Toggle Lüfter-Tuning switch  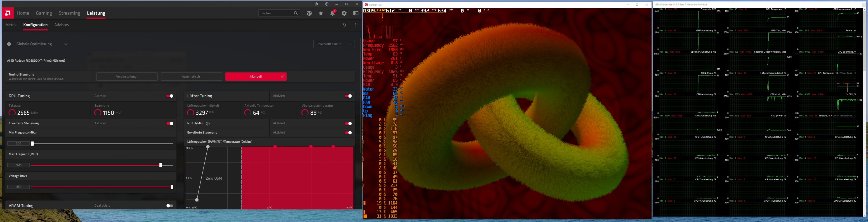click(x=348, y=96)
